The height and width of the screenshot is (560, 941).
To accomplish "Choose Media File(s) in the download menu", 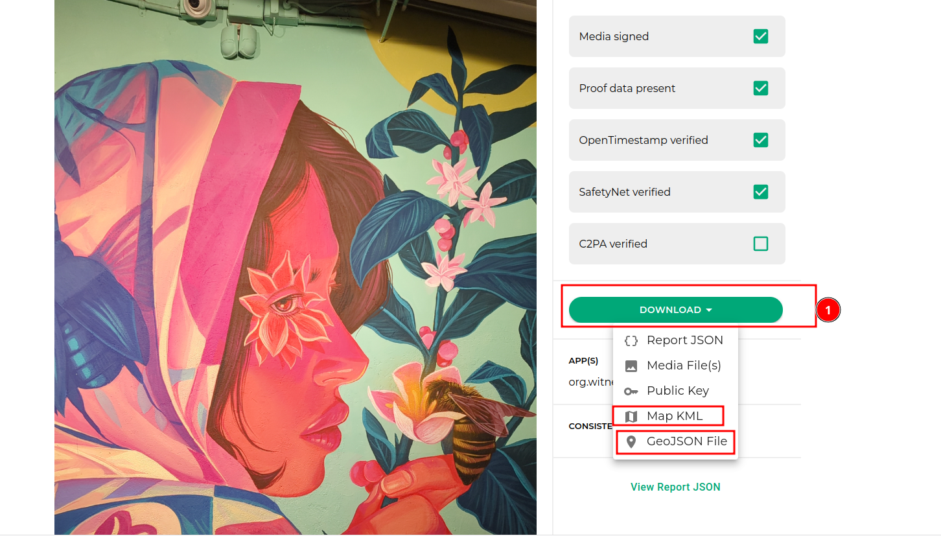I will point(684,366).
